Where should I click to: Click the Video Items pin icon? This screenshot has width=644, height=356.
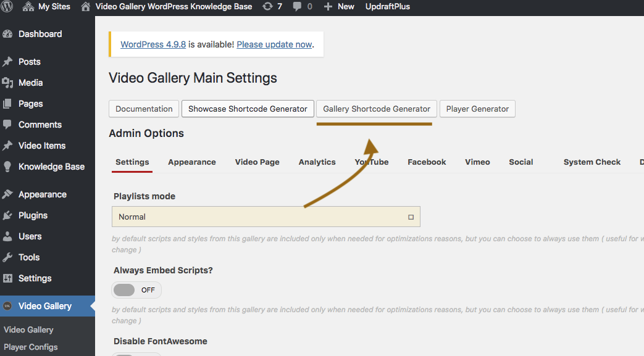point(7,146)
